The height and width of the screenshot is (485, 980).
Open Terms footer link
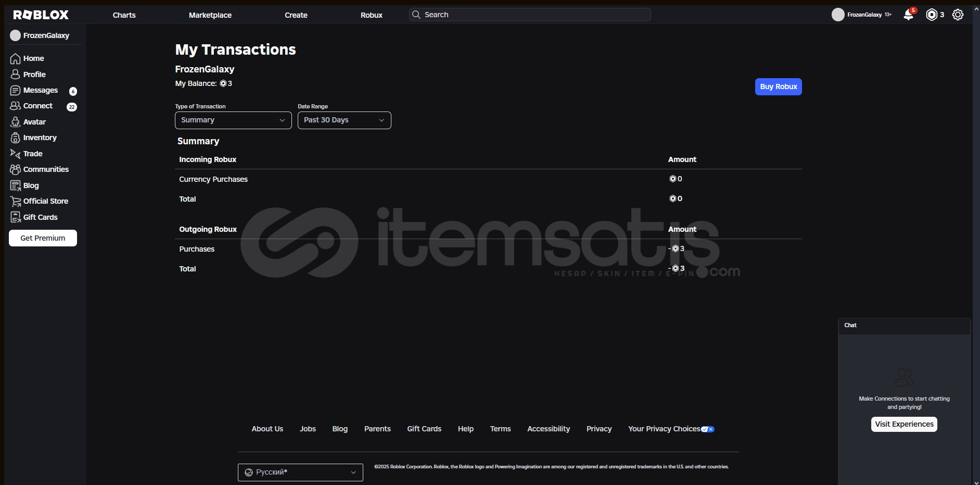501,429
